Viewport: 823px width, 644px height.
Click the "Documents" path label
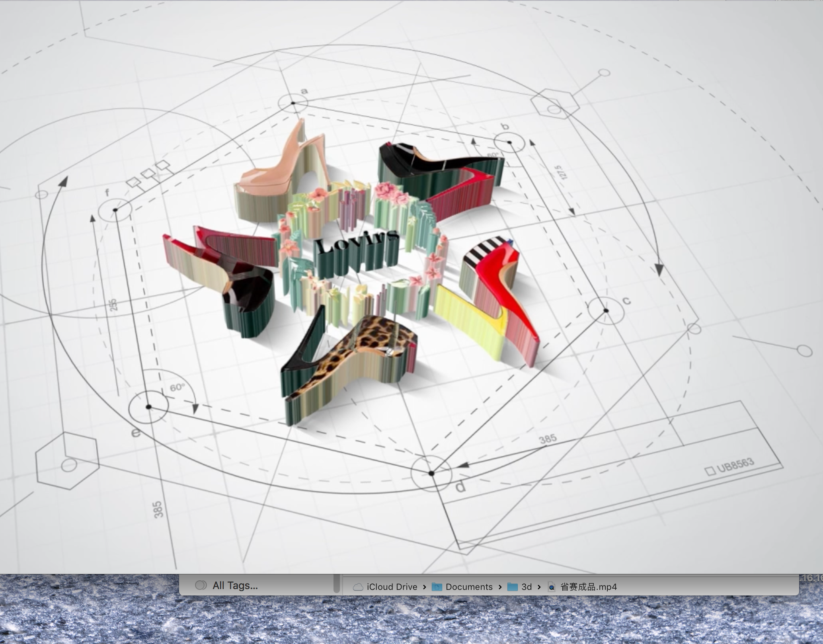469,587
